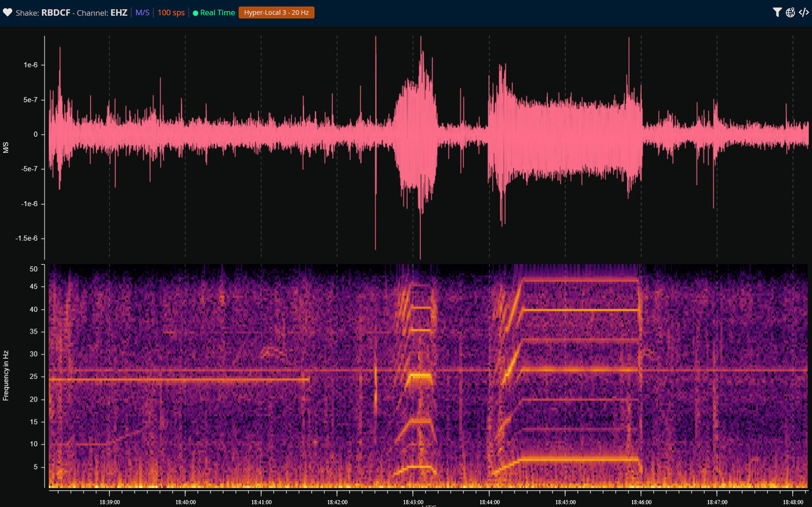The image size is (812, 507).
Task: Click the channel name EHZ
Action: 119,13
